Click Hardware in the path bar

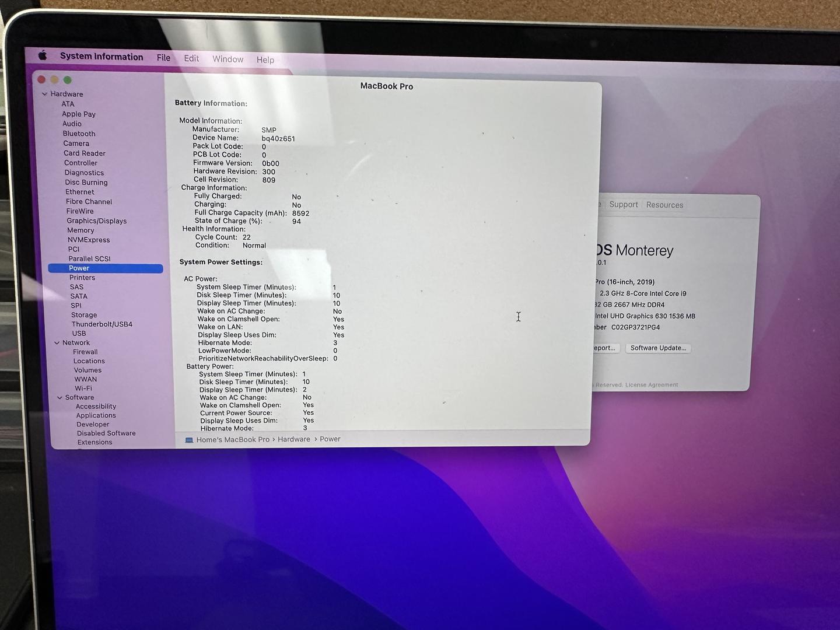coord(294,439)
